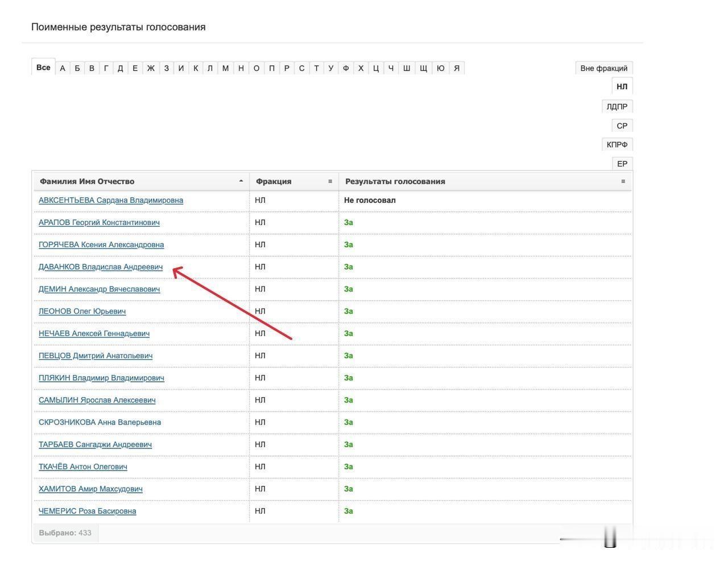This screenshot has height=562, width=728.
Task: Show Вне фракций deputies
Action: tap(604, 68)
